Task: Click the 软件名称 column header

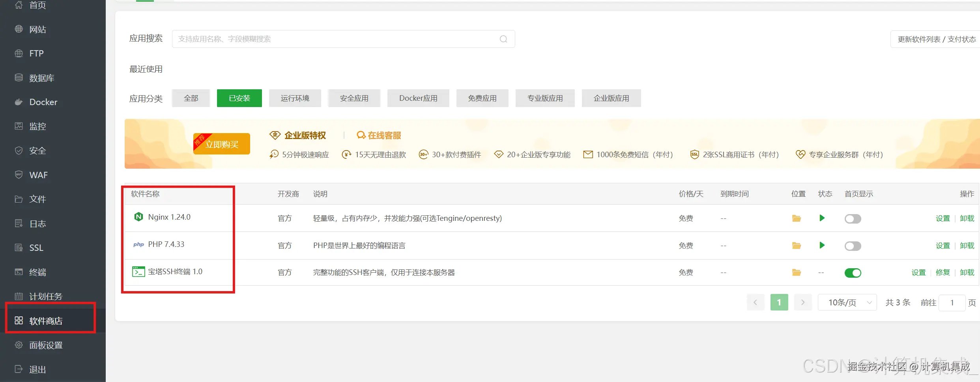Action: coord(145,194)
